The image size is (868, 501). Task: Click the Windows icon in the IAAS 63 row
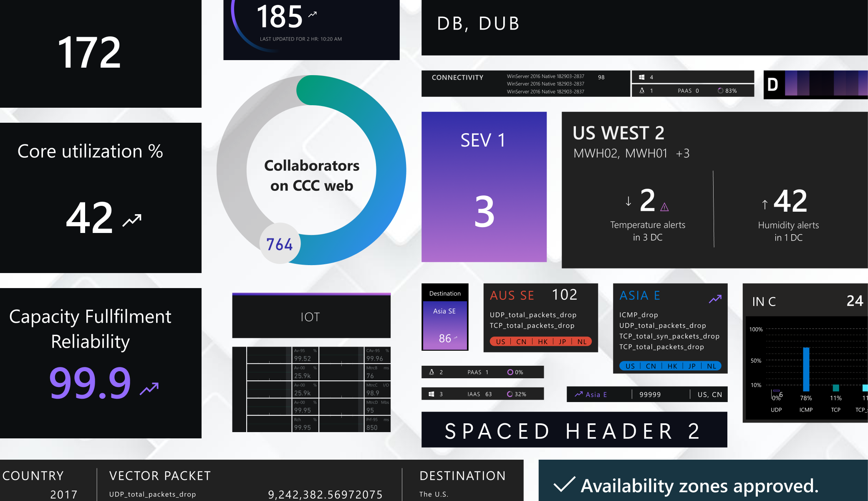[x=431, y=394]
